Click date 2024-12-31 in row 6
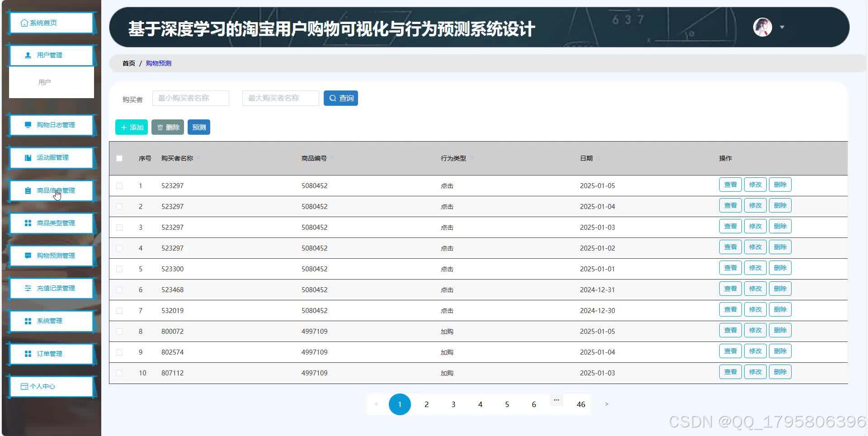868x436 pixels. pos(597,290)
